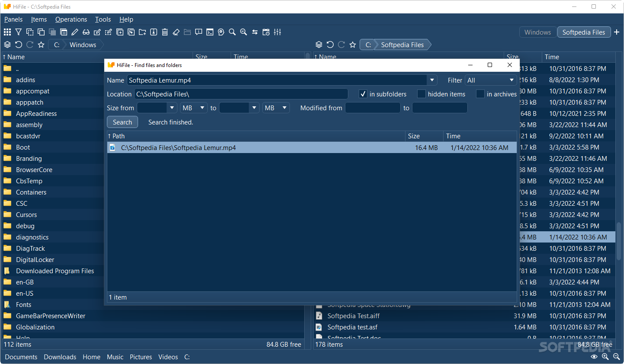
Task: Select the Softpedia Lemur.mp4 search result
Action: coord(312,147)
